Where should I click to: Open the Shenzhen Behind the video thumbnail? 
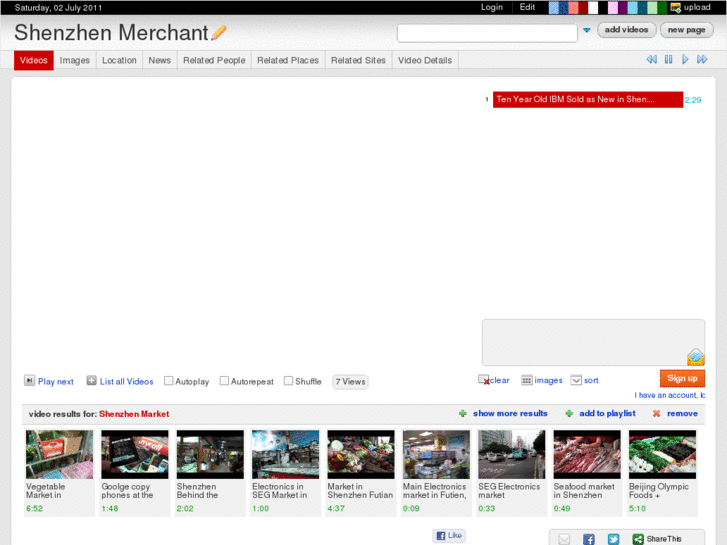(210, 455)
